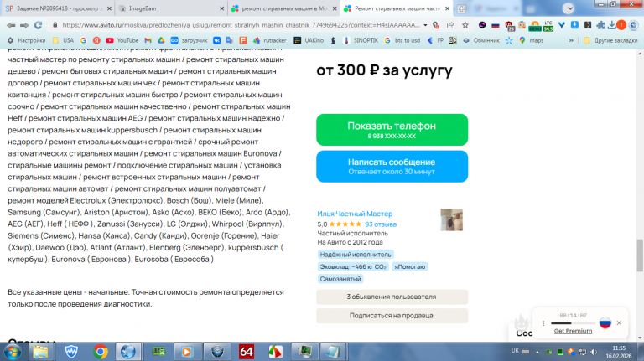
Task: Open the maps bookmark
Action: coord(531,40)
